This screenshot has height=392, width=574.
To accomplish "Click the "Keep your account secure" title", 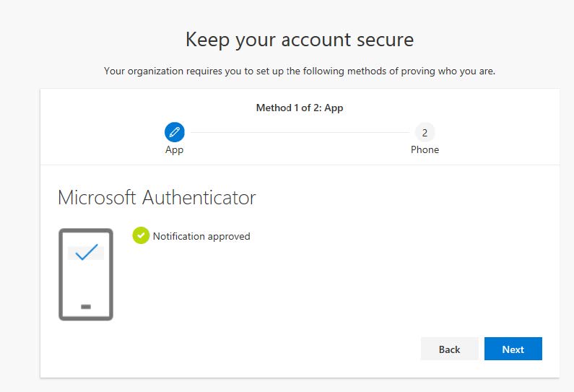I will click(x=300, y=40).
